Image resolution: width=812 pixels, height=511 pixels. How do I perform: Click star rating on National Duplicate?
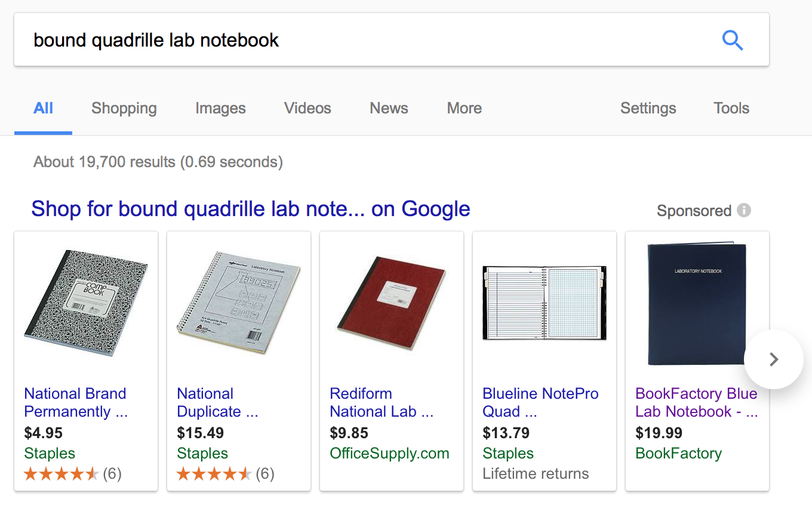coord(214,474)
